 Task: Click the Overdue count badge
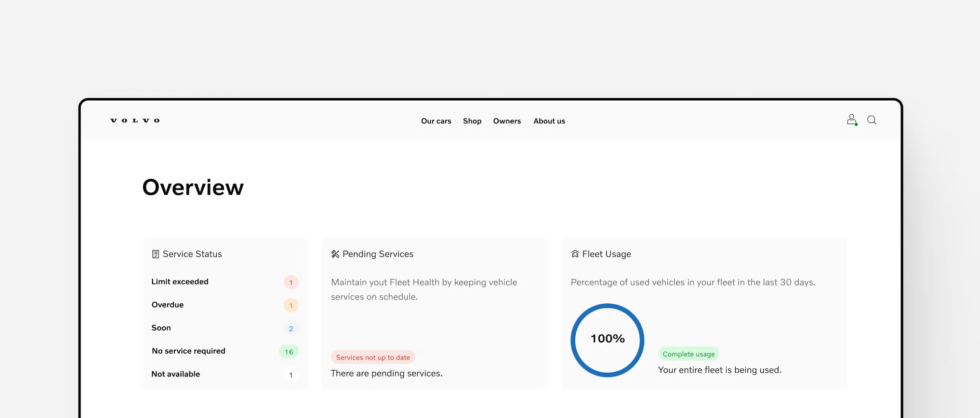coord(291,305)
